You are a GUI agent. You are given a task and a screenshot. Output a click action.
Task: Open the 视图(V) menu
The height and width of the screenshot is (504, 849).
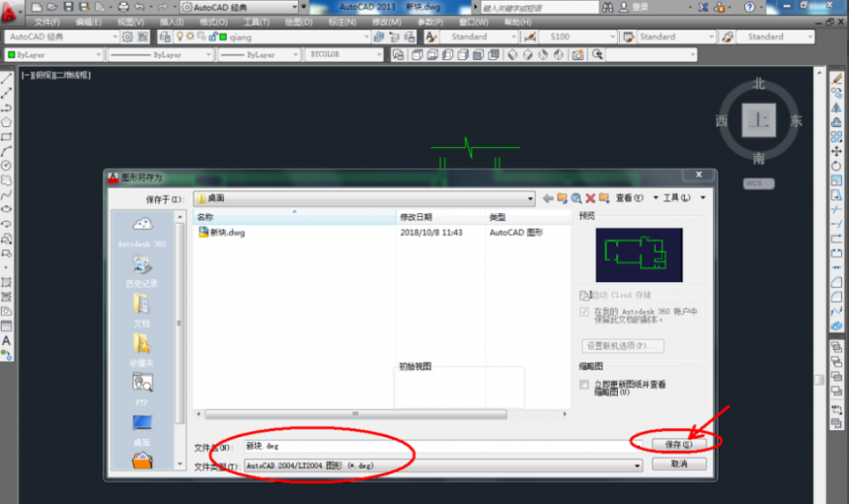[x=130, y=22]
